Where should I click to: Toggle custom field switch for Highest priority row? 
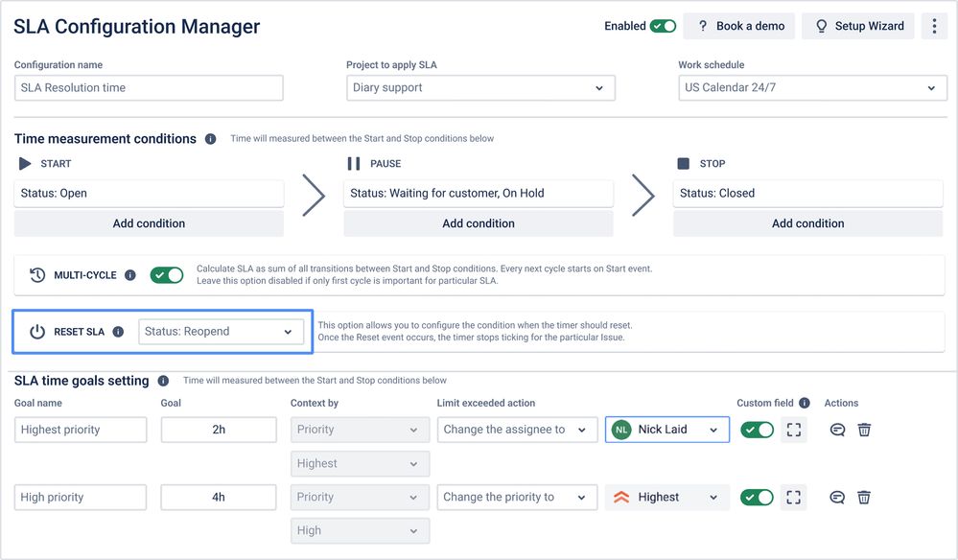757,430
